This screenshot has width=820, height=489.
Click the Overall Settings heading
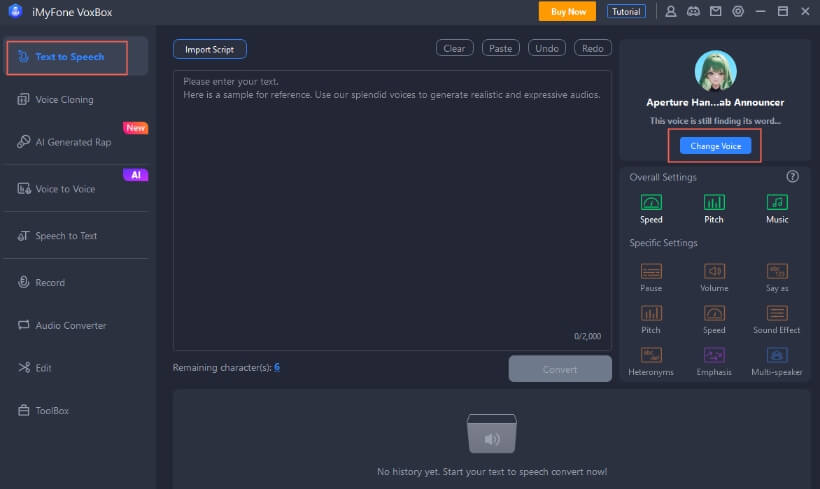663,177
